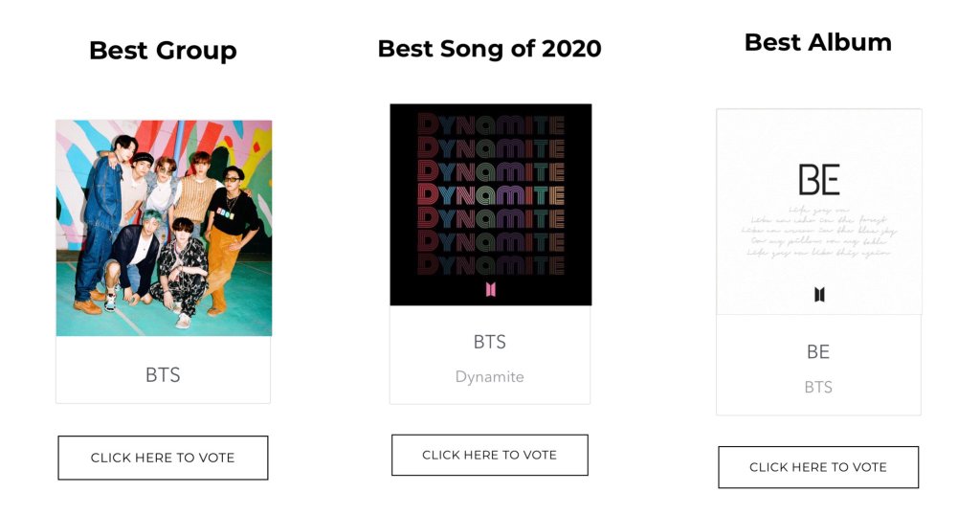Click the handwritten lyrics on BE cover
Viewport: 980px width, 515px height.
818,231
